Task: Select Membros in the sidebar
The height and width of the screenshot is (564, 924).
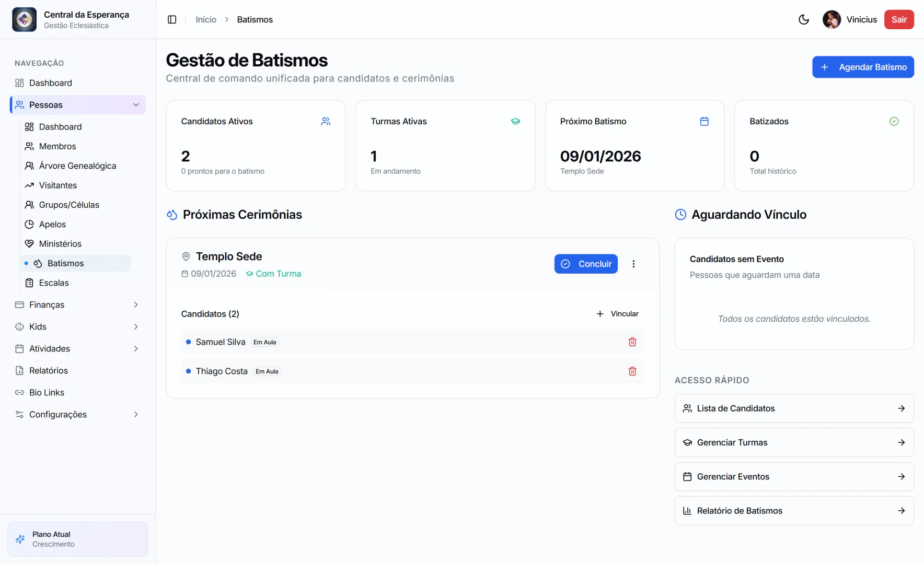Action: (x=57, y=146)
